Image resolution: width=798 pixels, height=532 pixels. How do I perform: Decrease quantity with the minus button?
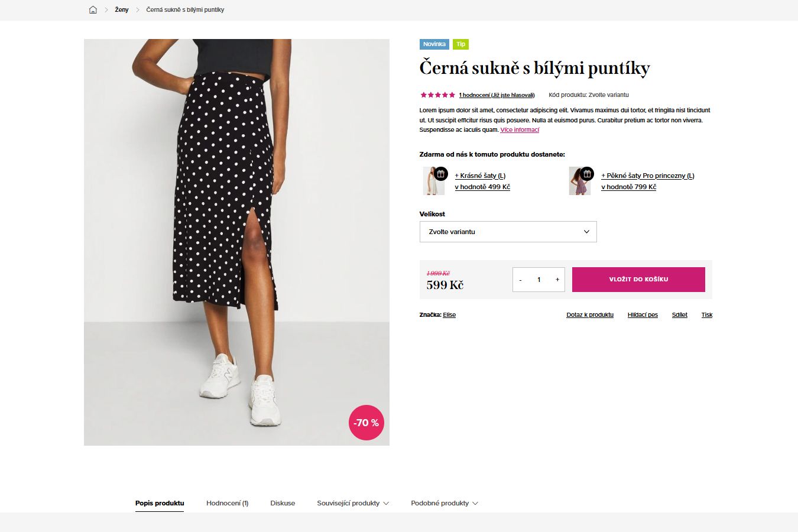(x=520, y=280)
